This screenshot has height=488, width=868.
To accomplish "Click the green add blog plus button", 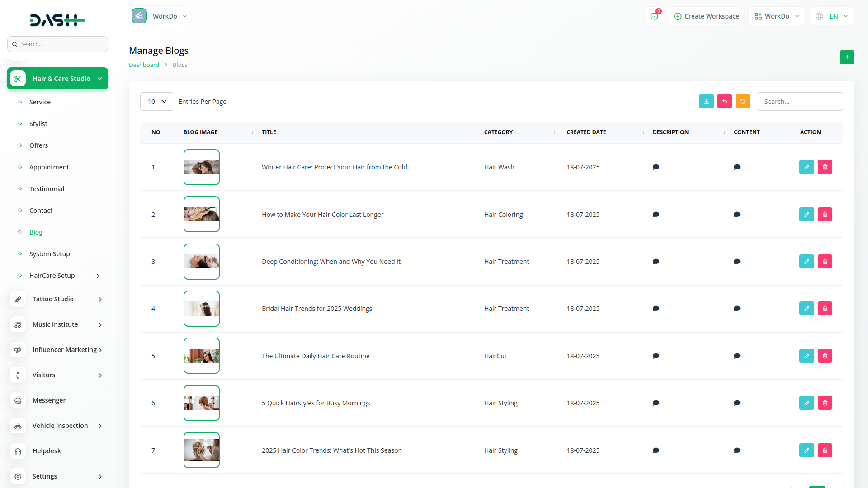I will coord(847,57).
